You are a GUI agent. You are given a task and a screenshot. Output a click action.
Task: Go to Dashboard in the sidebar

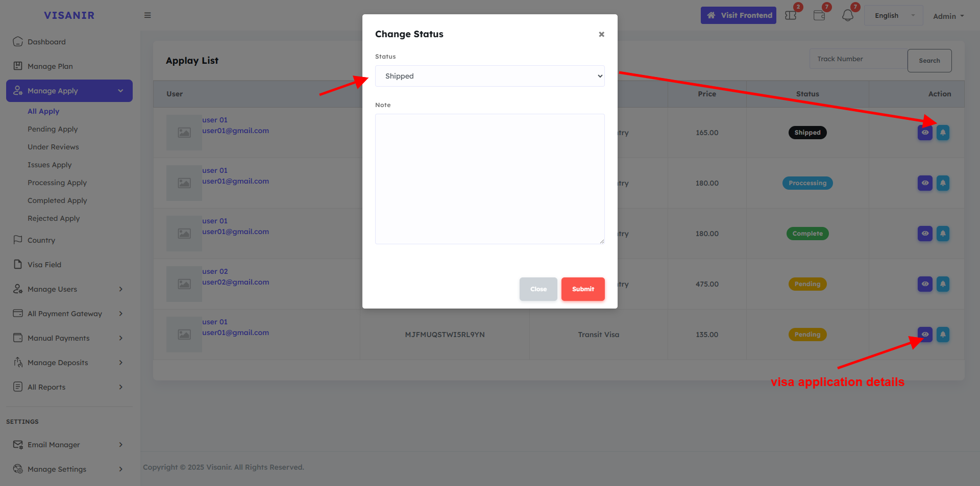[x=46, y=42]
